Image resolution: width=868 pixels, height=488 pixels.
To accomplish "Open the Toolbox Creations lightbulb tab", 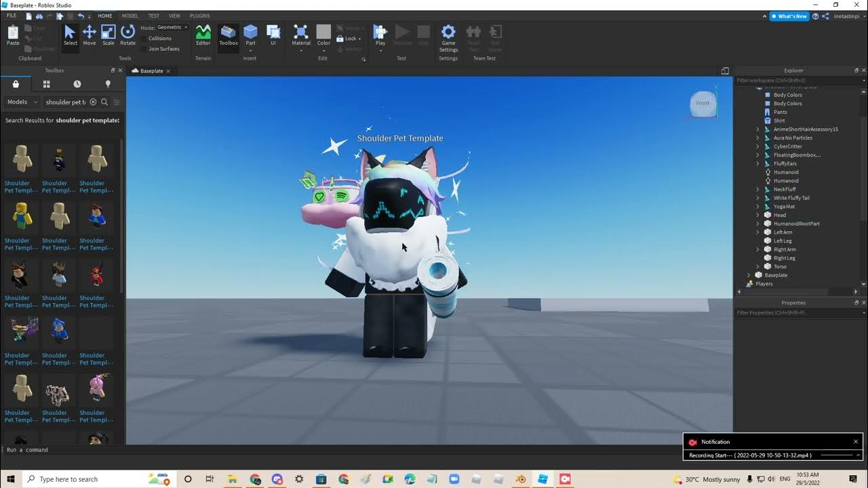I will point(107,84).
